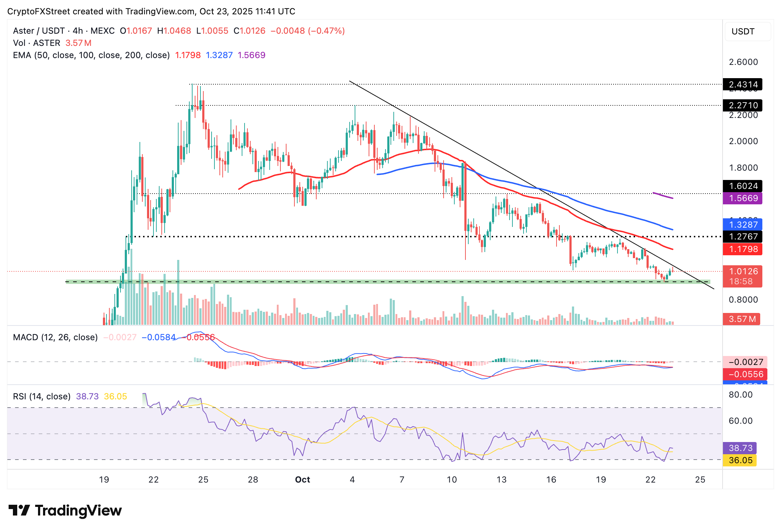Select the MACD (12, 26, close) legend

tap(55, 337)
